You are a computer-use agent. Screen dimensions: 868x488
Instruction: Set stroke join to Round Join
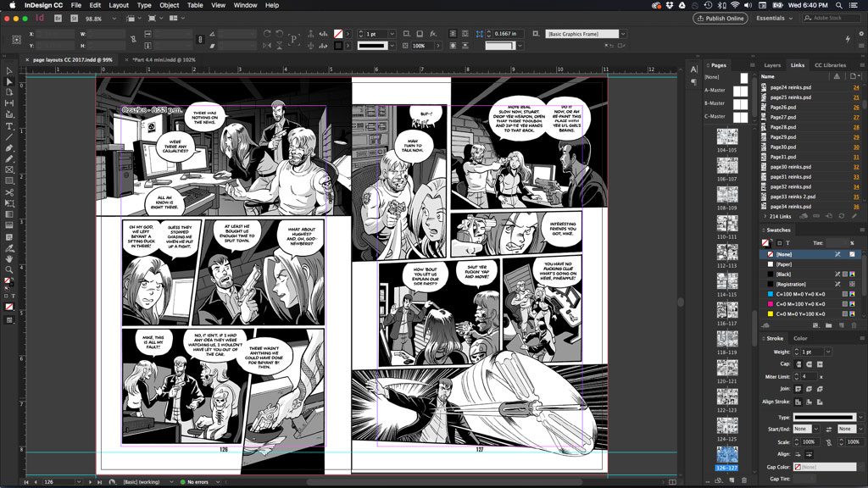(x=809, y=389)
